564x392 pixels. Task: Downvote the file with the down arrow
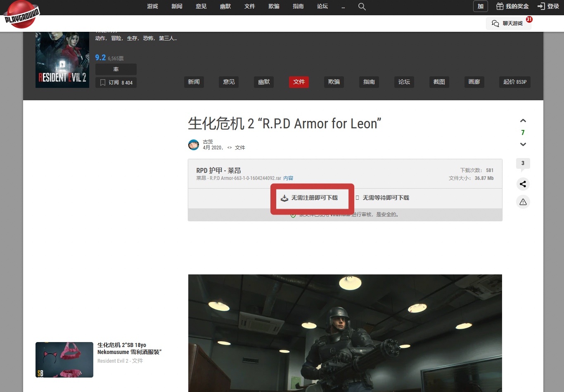tap(523, 144)
